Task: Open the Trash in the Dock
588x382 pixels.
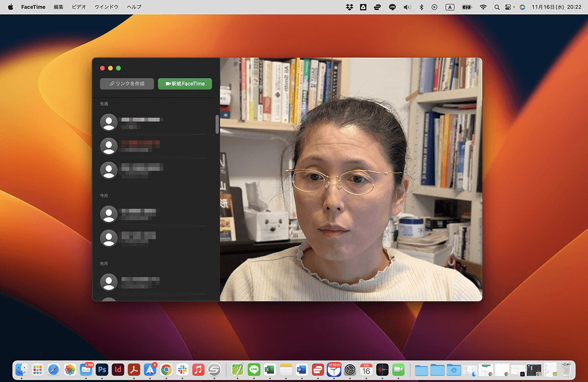Action: point(566,369)
